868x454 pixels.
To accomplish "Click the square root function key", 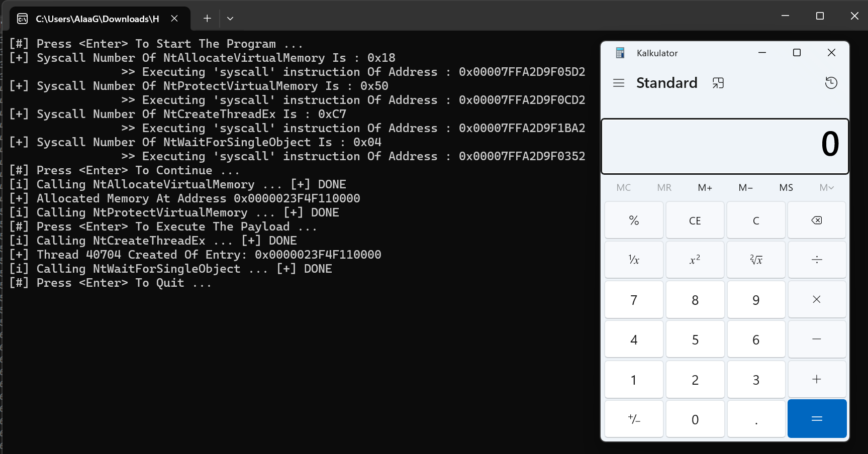I will [x=756, y=260].
